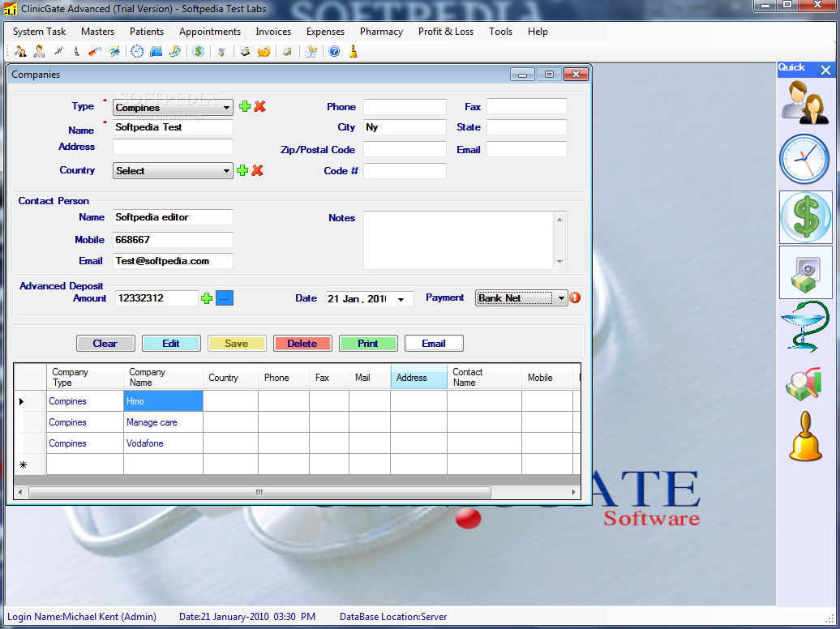Open the Masters menu
This screenshot has height=629, width=840.
point(97,32)
